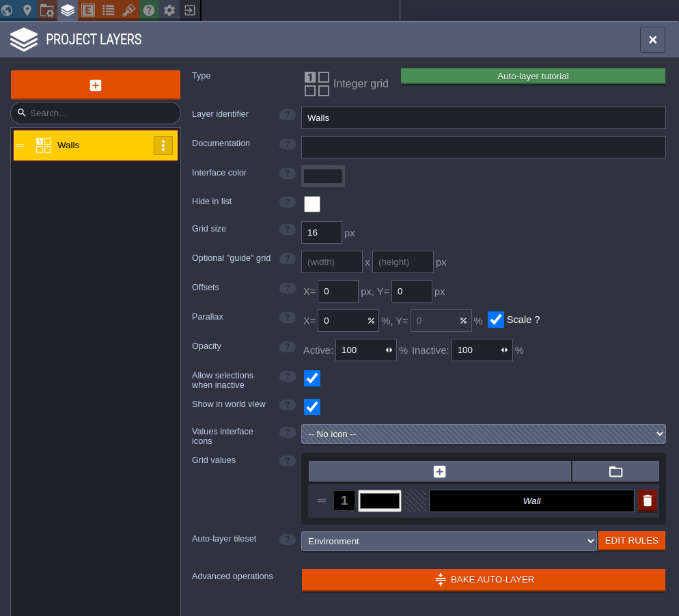Open the Tilesets paintbrush icon
The width and height of the screenshot is (679, 616).
pyautogui.click(x=128, y=10)
